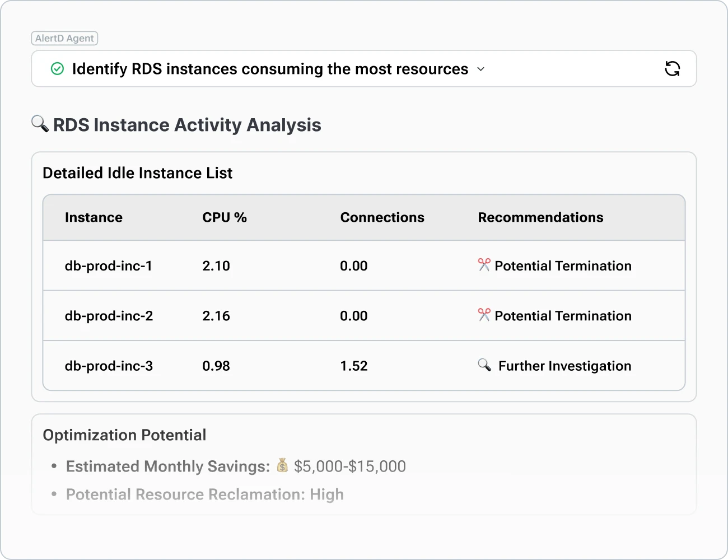The width and height of the screenshot is (728, 560).
Task: Expand the Optimization Potential section
Action: (x=124, y=435)
